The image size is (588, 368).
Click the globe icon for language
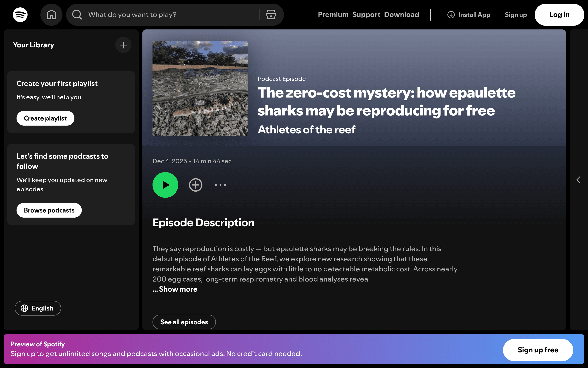pyautogui.click(x=24, y=308)
